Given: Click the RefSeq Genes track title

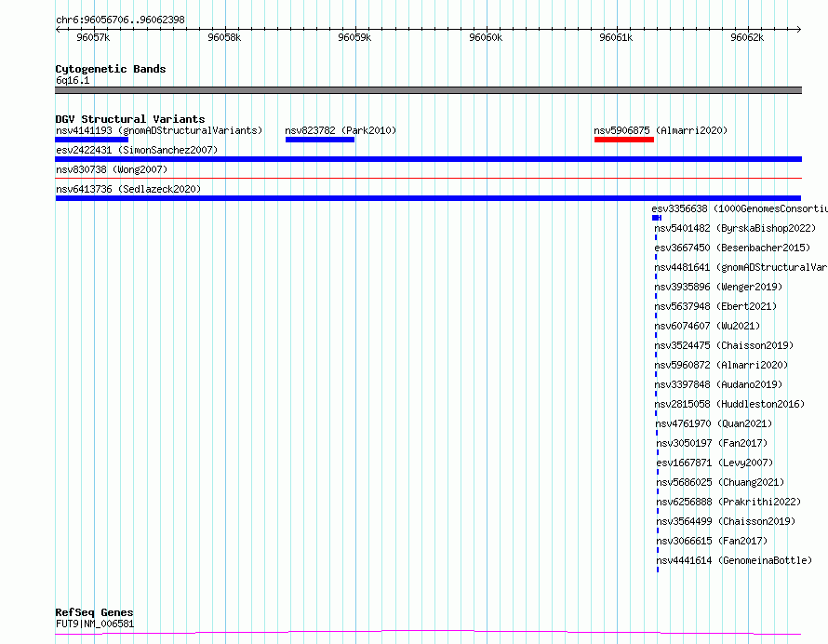Looking at the screenshot, I should [94, 612].
